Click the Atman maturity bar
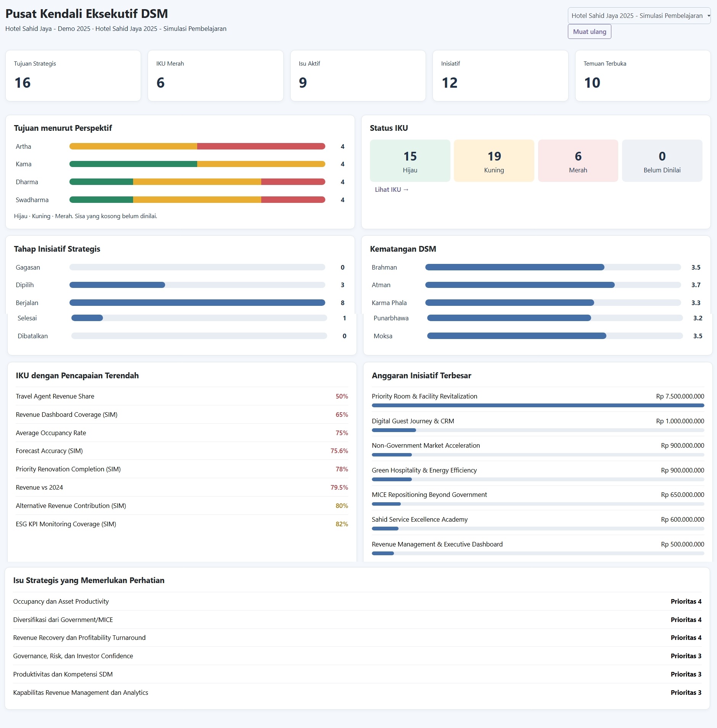Screen dimensions: 717x728 tap(553, 285)
